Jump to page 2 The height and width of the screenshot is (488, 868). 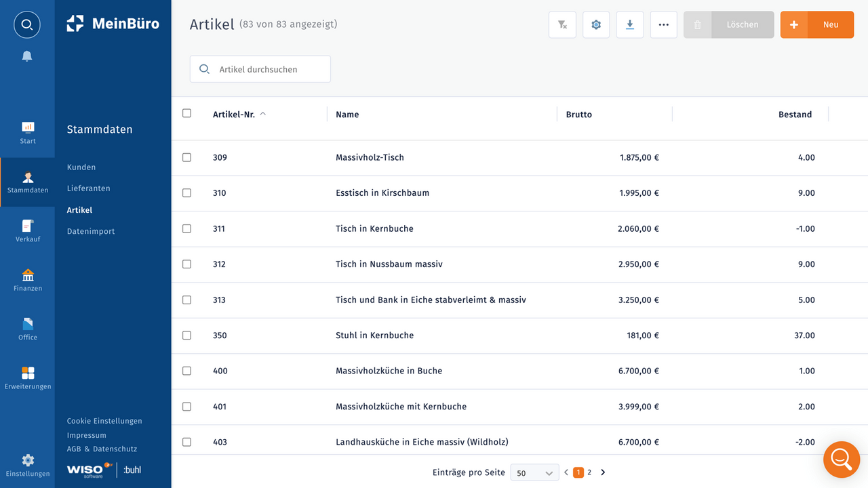589,472
